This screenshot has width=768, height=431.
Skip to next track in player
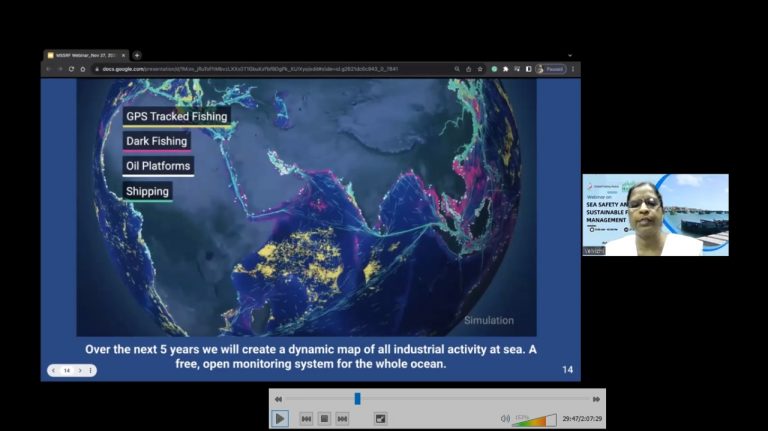point(342,419)
